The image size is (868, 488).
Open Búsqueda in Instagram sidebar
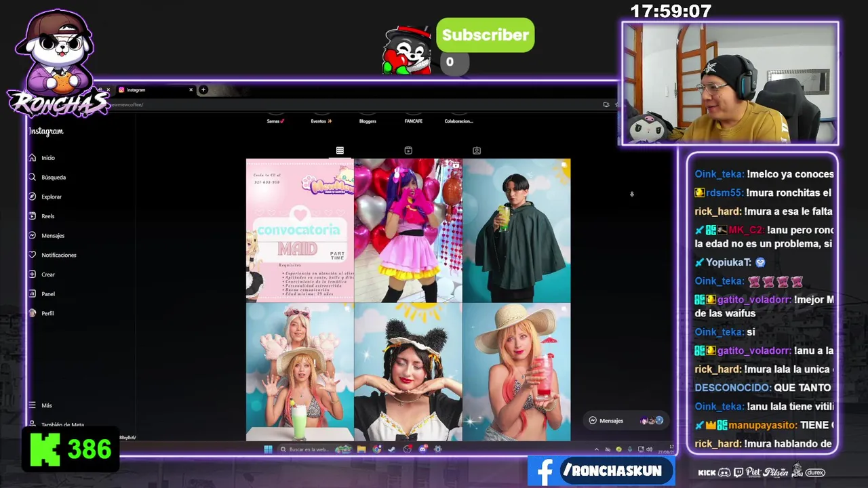tap(47, 178)
